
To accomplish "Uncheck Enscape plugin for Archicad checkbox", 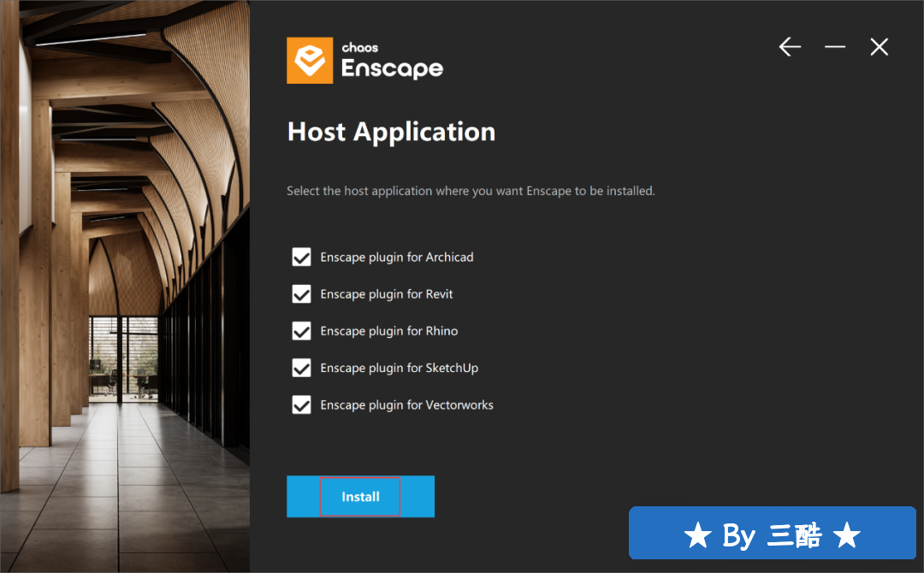I will pos(301,257).
